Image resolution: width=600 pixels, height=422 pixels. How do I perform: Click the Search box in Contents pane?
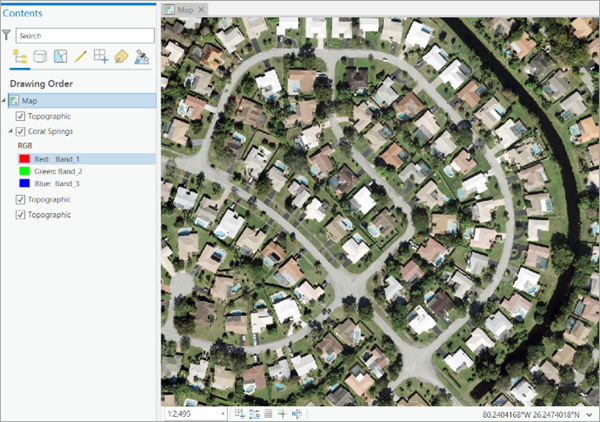pyautogui.click(x=85, y=35)
